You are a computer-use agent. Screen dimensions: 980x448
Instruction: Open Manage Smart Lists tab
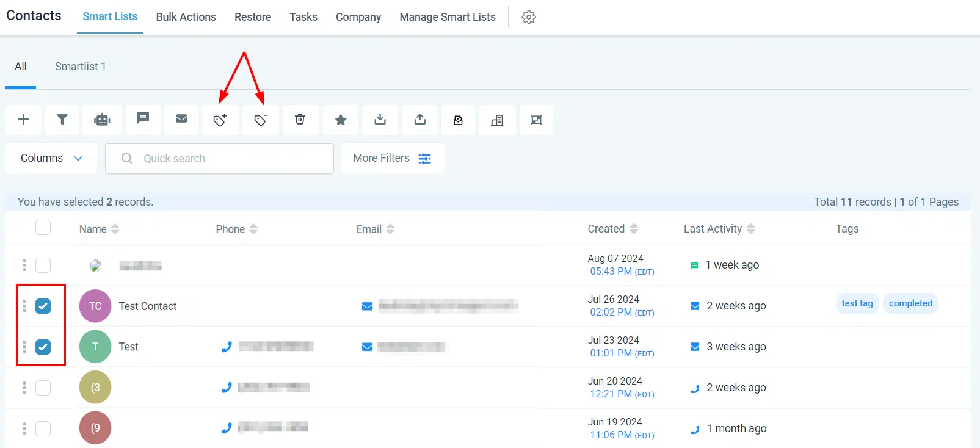[x=448, y=17]
